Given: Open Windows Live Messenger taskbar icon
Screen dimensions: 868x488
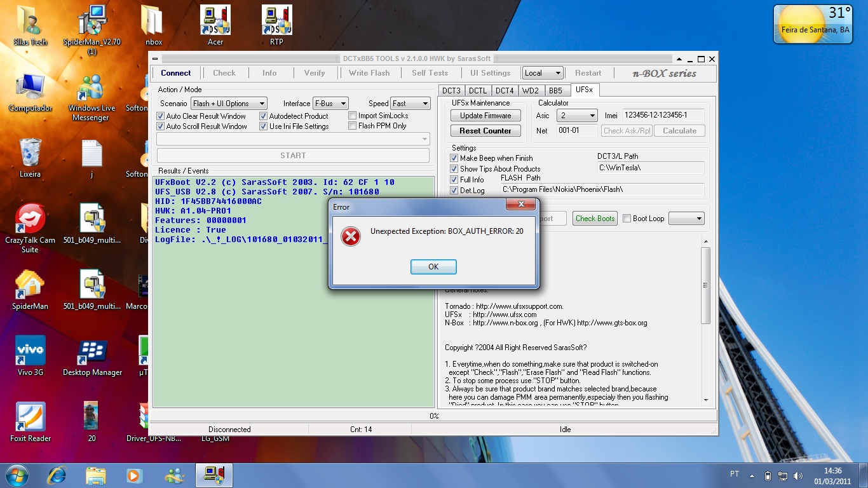Looking at the screenshot, I should (174, 475).
